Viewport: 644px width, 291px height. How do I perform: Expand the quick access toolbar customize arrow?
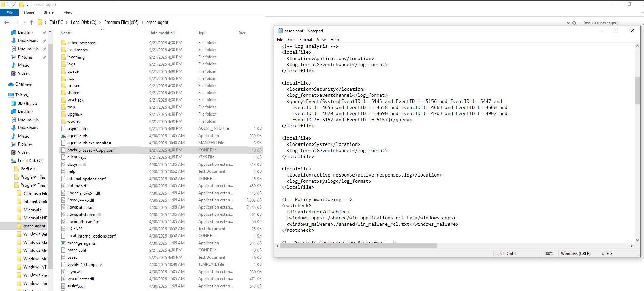point(28,5)
